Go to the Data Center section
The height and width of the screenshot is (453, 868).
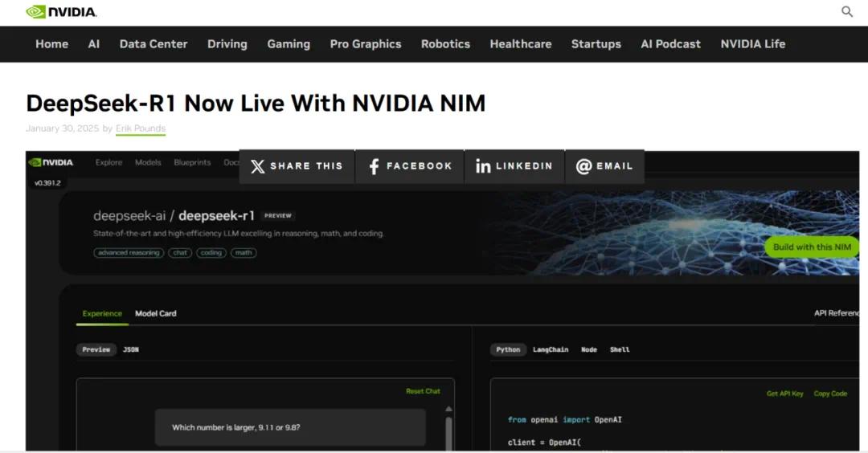point(154,44)
